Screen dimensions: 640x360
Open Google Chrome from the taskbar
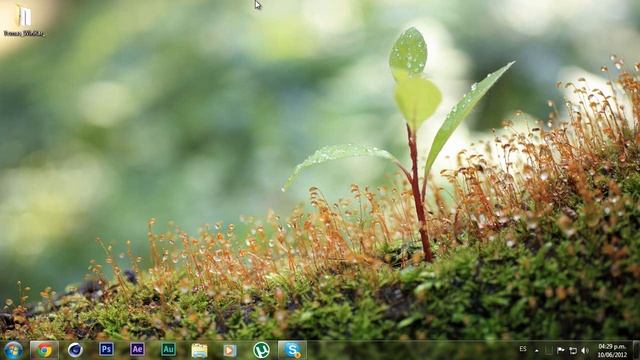pos(44,350)
